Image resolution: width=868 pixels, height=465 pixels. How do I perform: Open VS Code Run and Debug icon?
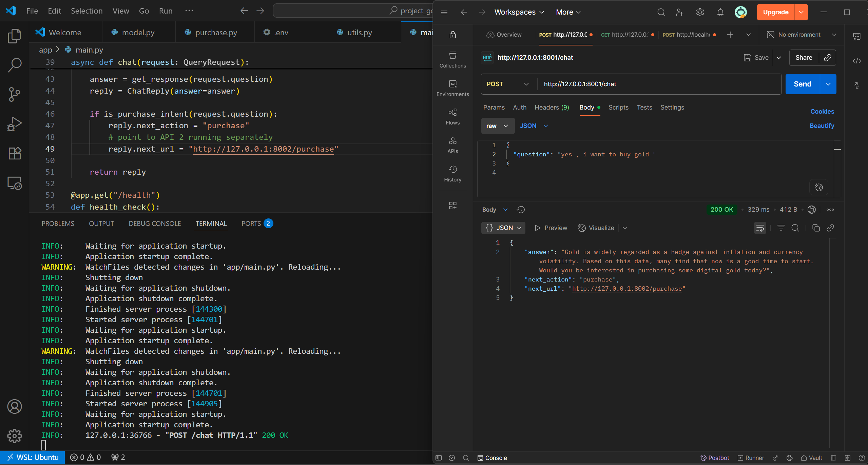click(x=14, y=124)
